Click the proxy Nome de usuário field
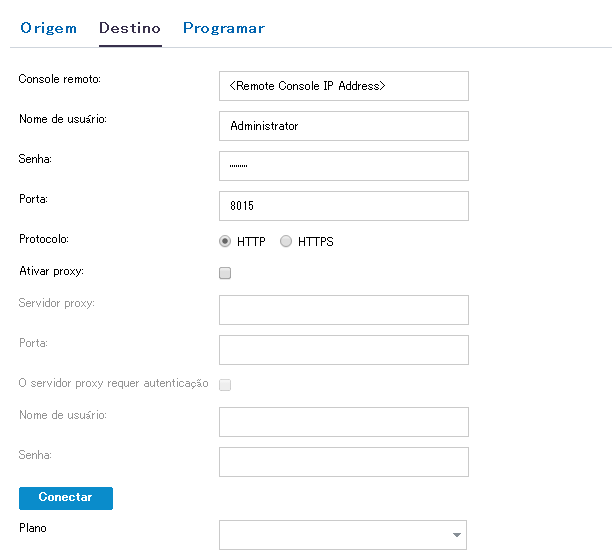Image resolution: width=612 pixels, height=560 pixels. [343, 422]
